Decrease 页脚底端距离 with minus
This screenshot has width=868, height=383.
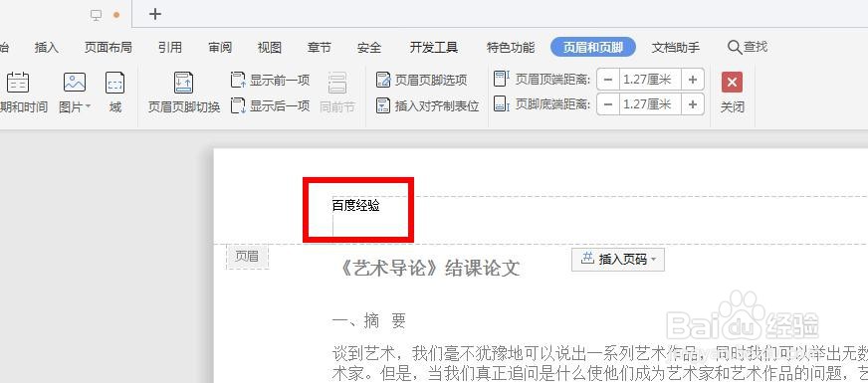tap(608, 104)
